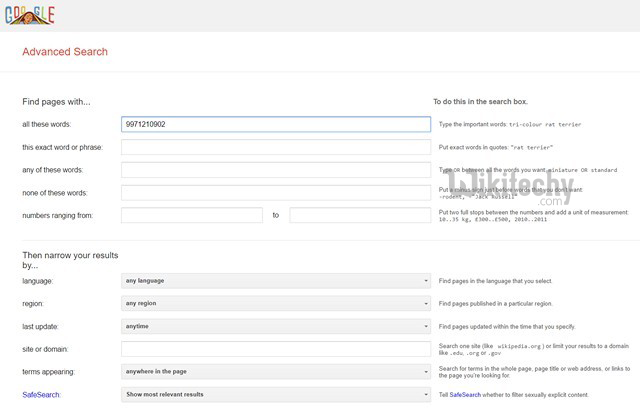Open the 'any language' dropdown
Image resolution: width=640 pixels, height=408 pixels.
click(x=276, y=281)
